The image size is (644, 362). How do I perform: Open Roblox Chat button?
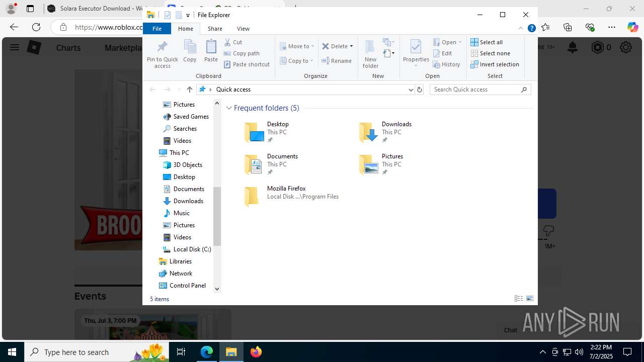(x=511, y=330)
